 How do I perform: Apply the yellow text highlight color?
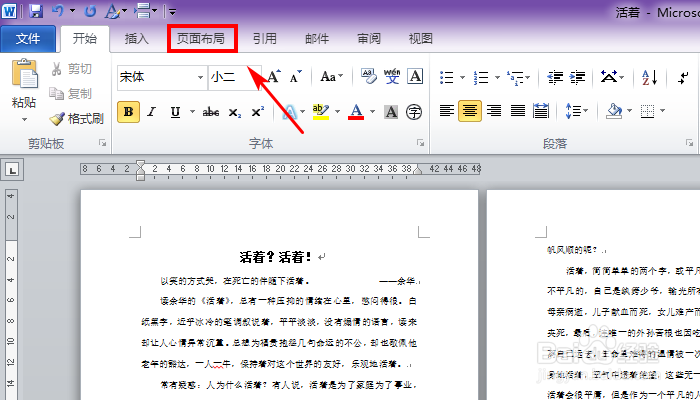tap(321, 112)
